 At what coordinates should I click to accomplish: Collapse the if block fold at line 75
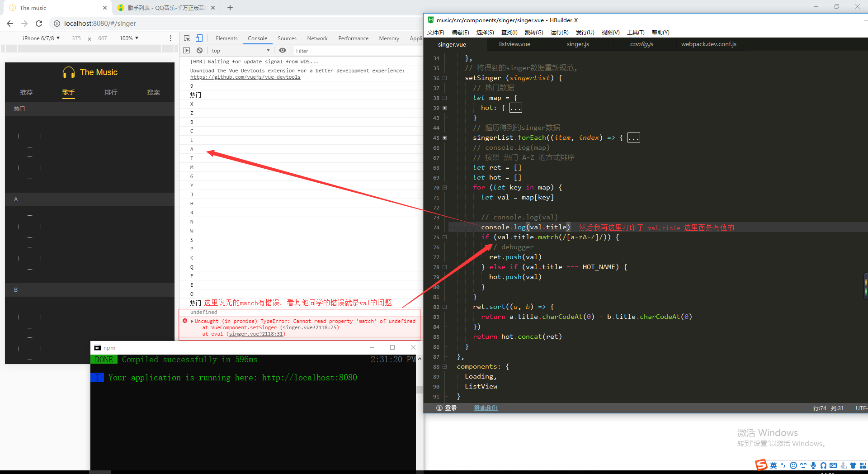(x=445, y=237)
